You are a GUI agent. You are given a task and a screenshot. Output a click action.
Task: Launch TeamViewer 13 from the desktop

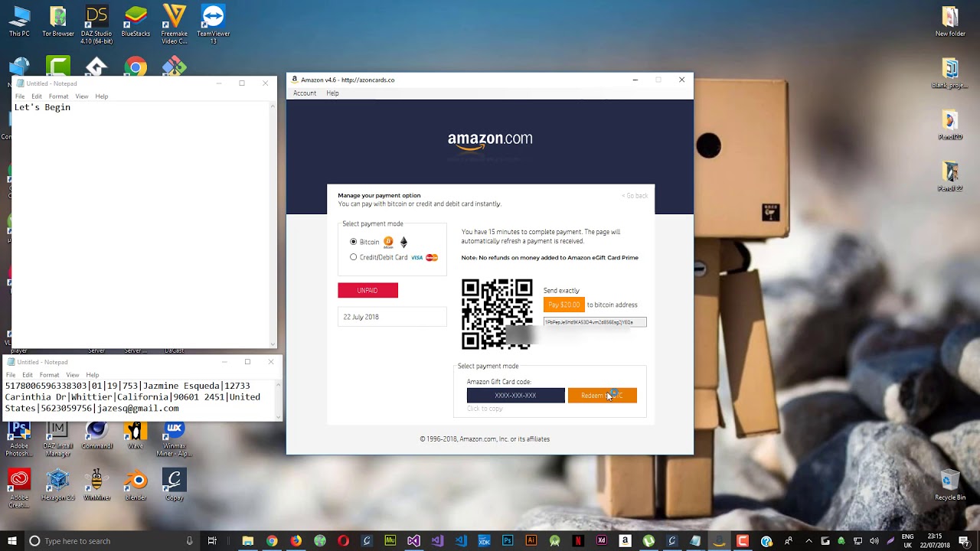[213, 24]
